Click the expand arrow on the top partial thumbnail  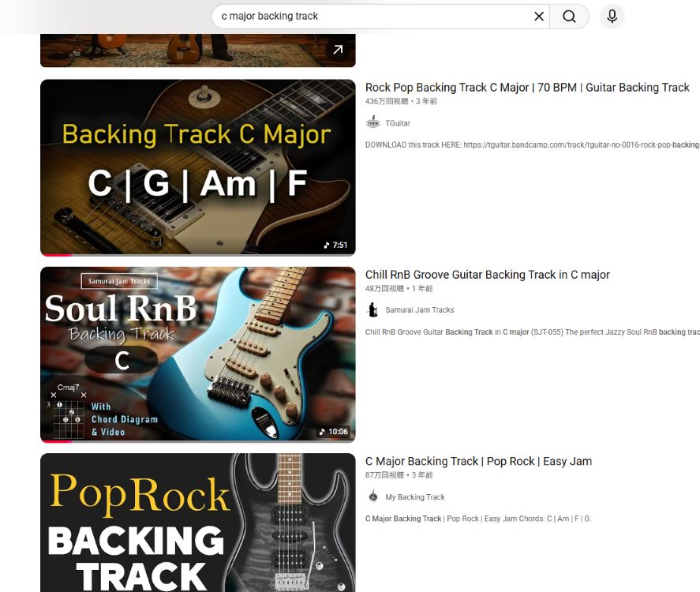(338, 50)
